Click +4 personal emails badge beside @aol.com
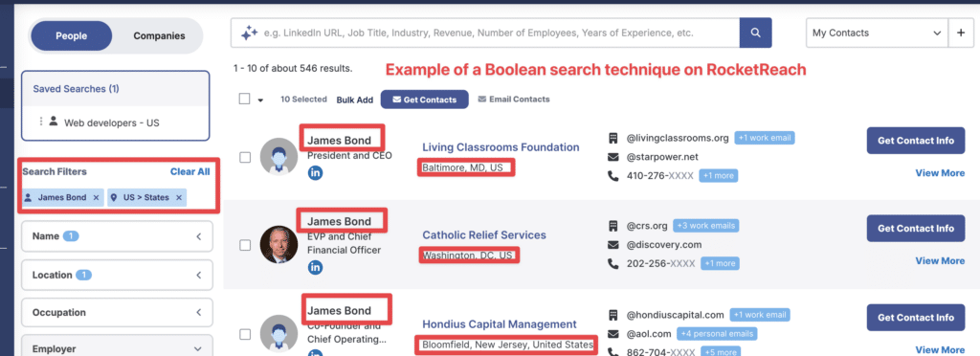 pos(716,334)
